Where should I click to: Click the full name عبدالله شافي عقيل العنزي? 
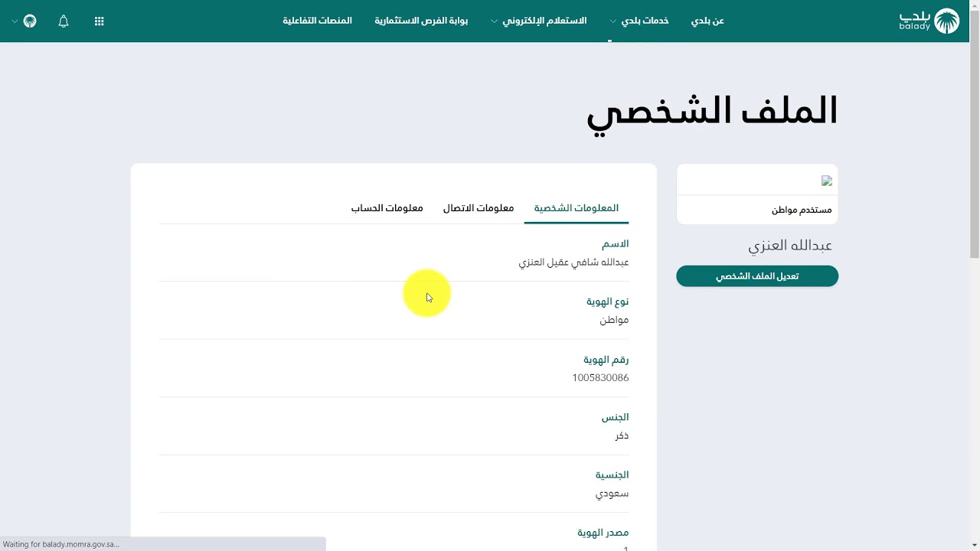573,262
